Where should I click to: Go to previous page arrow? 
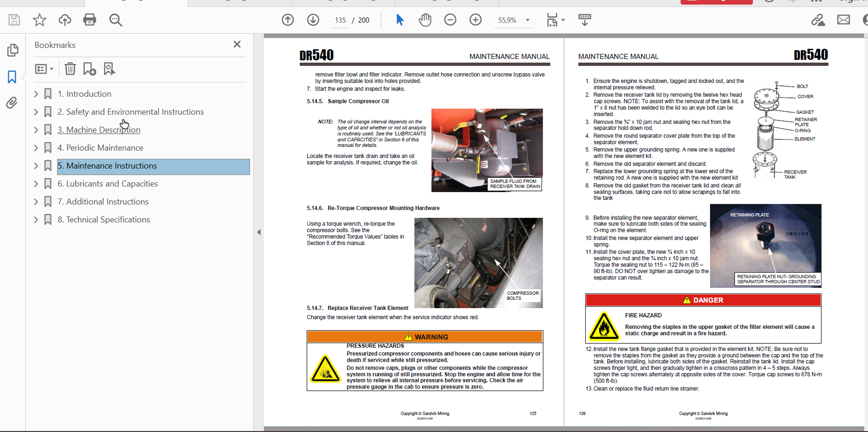[x=288, y=20]
